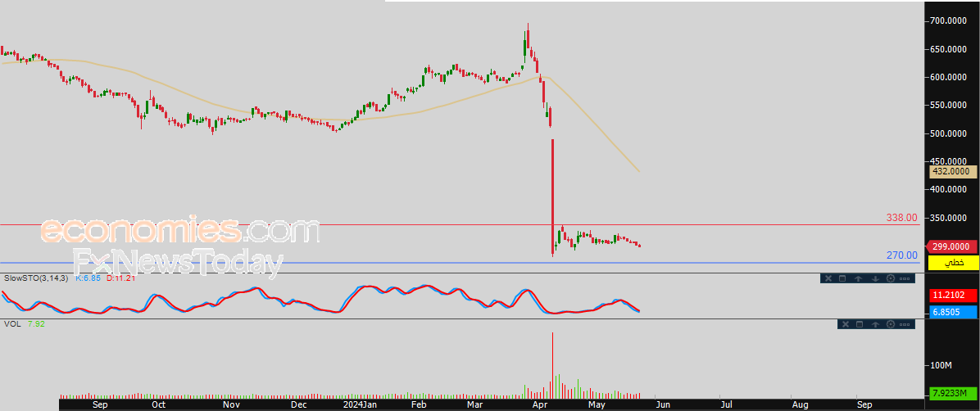Click the red 11.2102 stochastic D value tag
The image size is (980, 411).
[x=954, y=294]
